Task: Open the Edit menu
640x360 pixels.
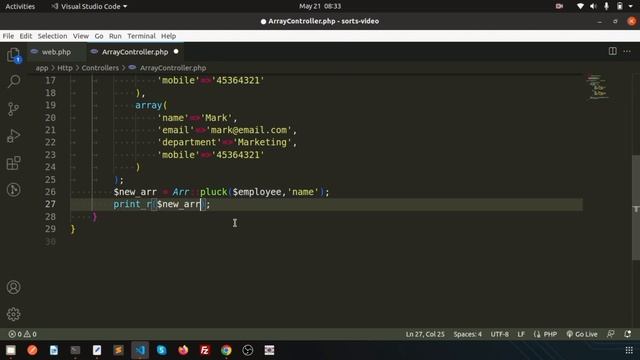Action: pos(26,36)
